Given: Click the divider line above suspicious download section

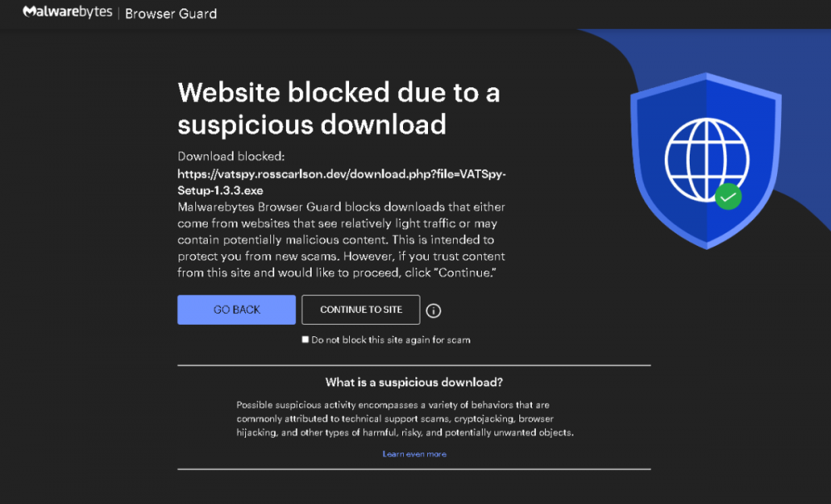Looking at the screenshot, I should tap(414, 365).
